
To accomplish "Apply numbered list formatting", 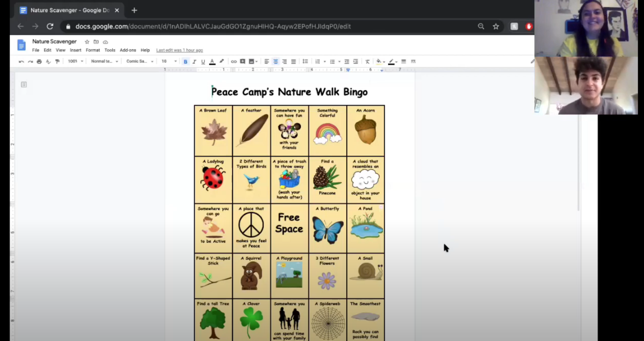I will [318, 62].
